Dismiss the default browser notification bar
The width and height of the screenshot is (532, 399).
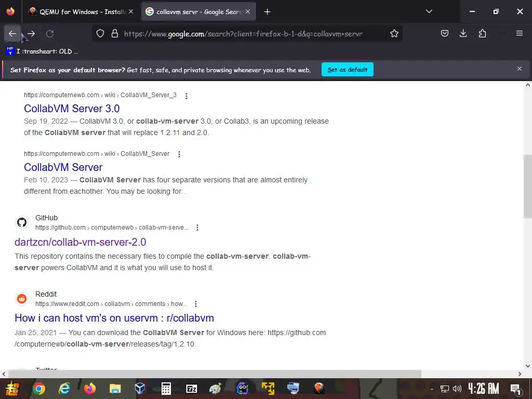[519, 69]
